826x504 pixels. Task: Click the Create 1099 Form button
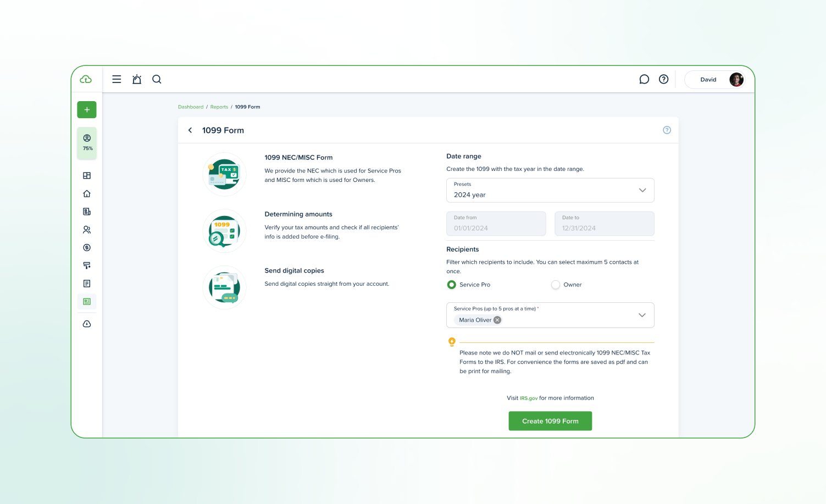coord(550,421)
